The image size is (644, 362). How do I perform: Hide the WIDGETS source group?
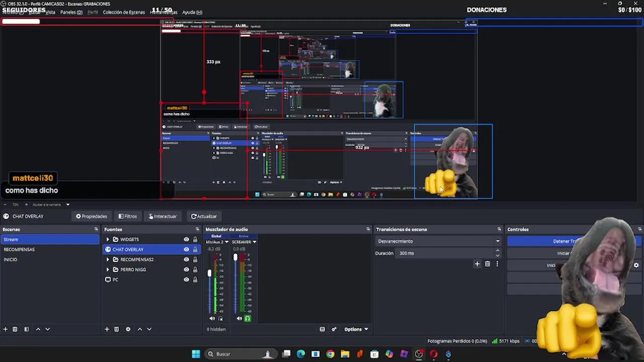(x=186, y=239)
